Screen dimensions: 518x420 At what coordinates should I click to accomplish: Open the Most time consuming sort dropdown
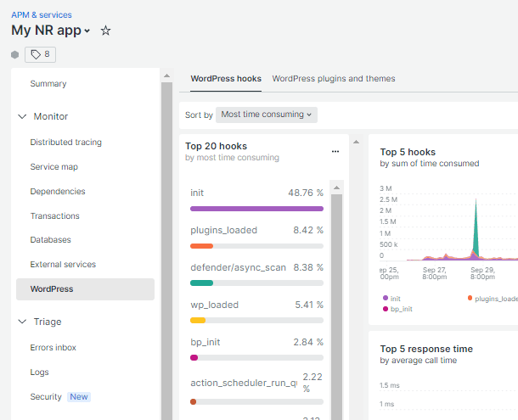[x=267, y=115]
